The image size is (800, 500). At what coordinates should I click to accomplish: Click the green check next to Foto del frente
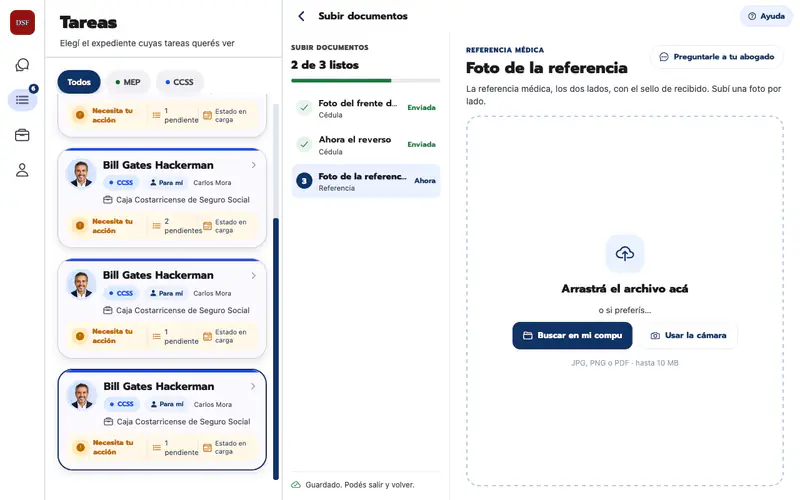pyautogui.click(x=304, y=108)
